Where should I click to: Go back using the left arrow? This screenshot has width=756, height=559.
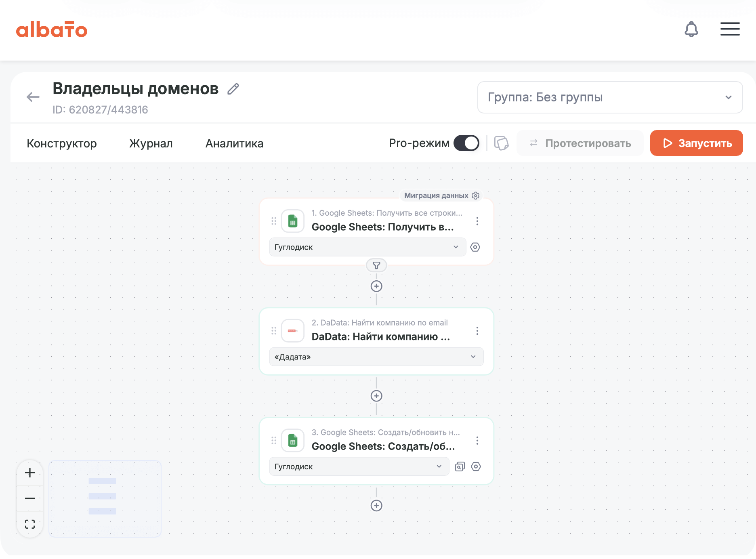click(x=33, y=97)
